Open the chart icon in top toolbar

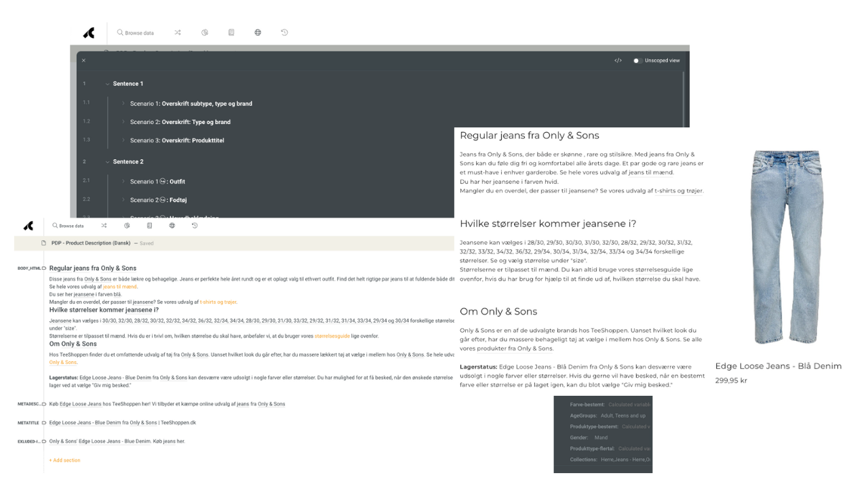[205, 33]
